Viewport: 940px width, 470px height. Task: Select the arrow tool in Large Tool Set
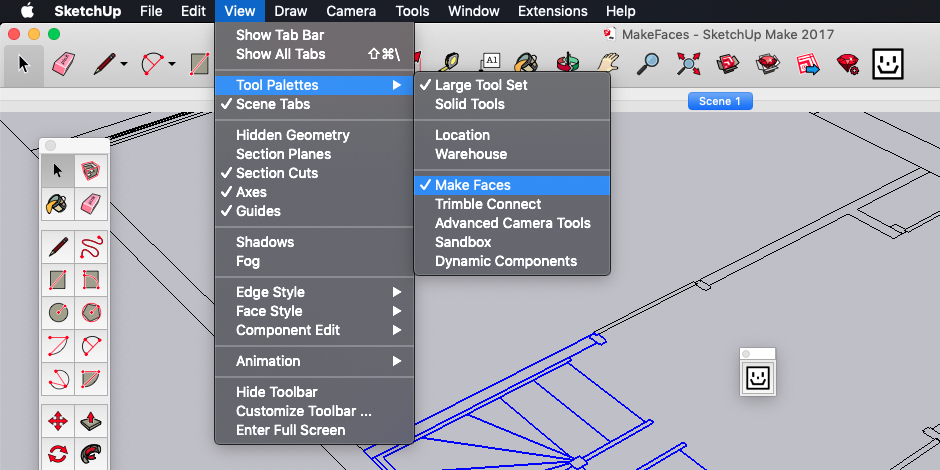click(x=58, y=171)
